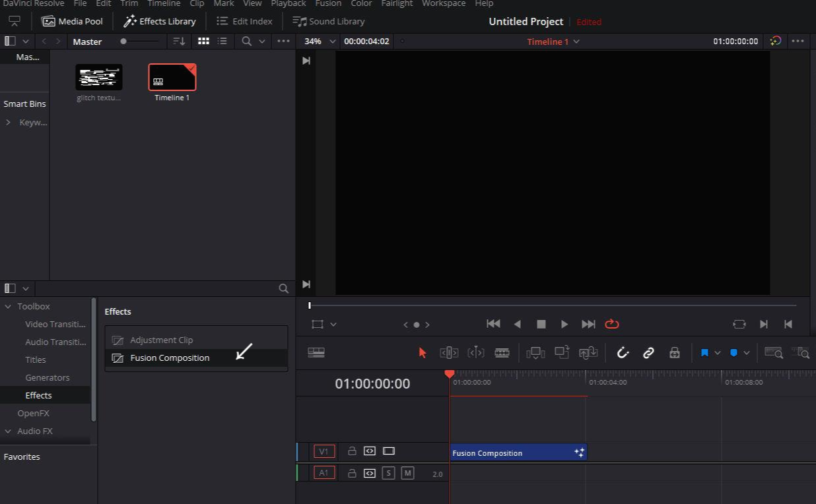Click the Overwrite clip button
The height and width of the screenshot is (504, 816).
(562, 353)
